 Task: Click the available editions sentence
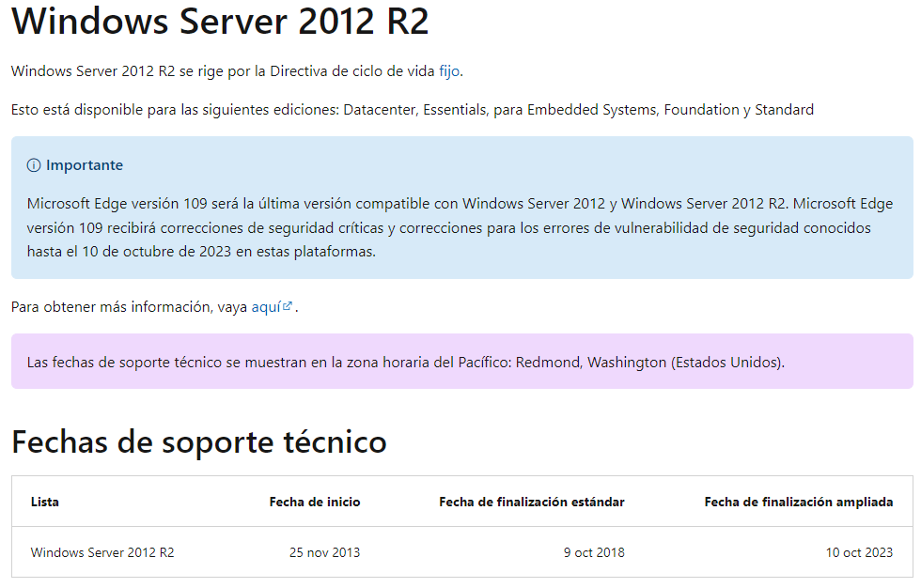coord(412,110)
